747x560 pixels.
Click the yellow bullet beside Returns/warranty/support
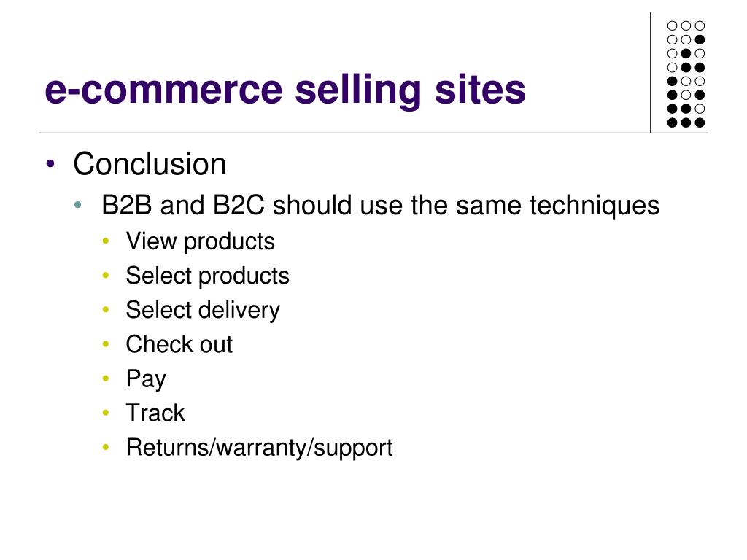point(106,447)
